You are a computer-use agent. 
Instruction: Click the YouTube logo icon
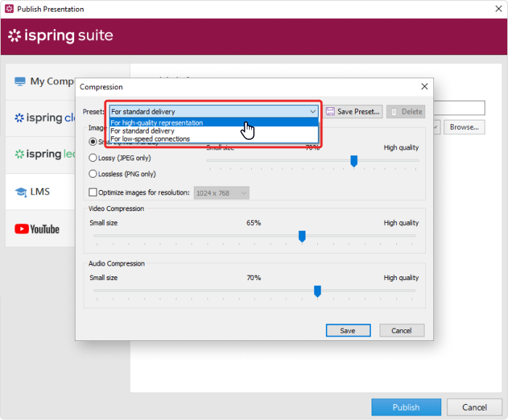[x=21, y=229]
